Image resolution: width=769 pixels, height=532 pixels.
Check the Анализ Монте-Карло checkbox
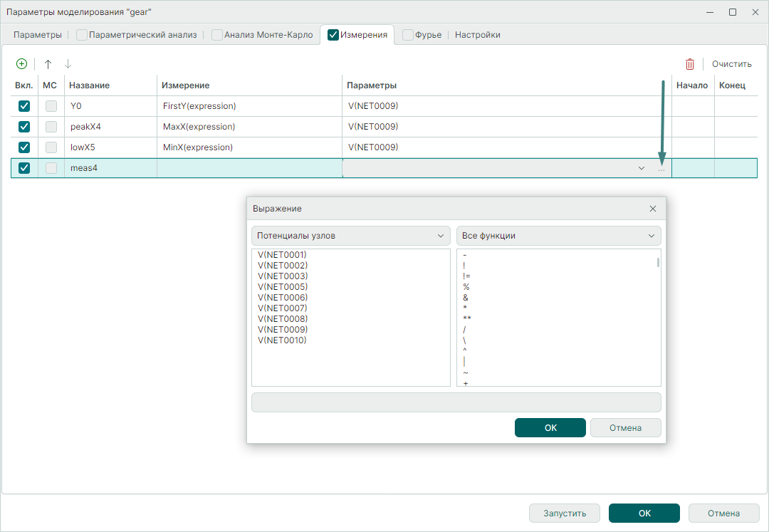(x=217, y=35)
